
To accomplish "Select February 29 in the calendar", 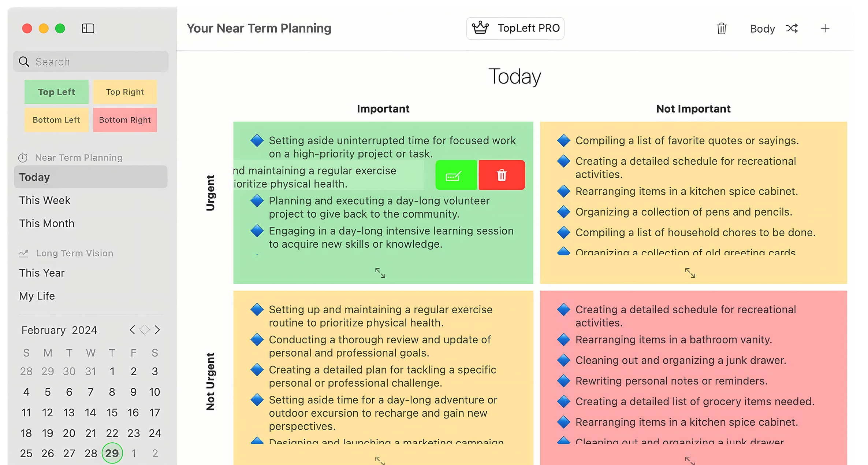I will tap(112, 453).
